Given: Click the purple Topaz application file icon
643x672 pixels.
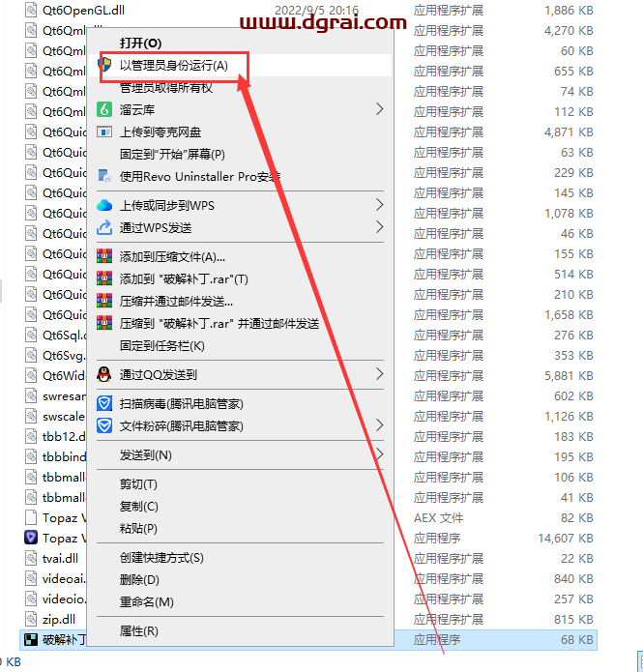Looking at the screenshot, I should (31, 538).
